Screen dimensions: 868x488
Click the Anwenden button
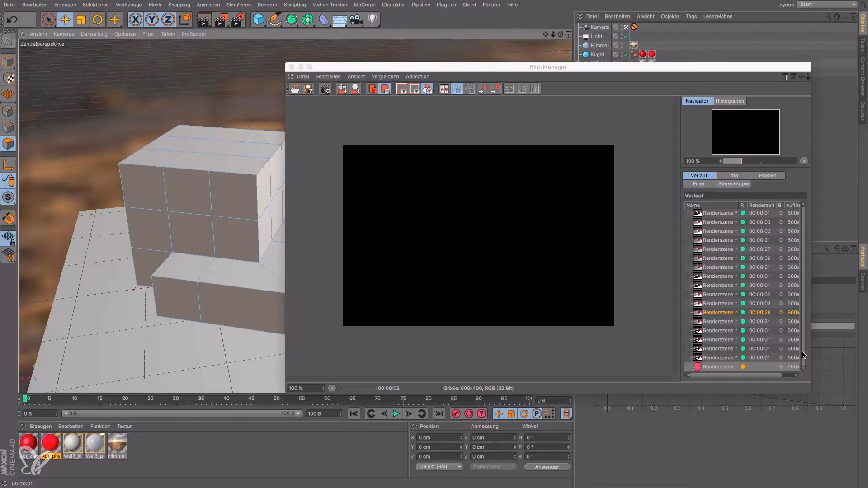click(x=547, y=467)
